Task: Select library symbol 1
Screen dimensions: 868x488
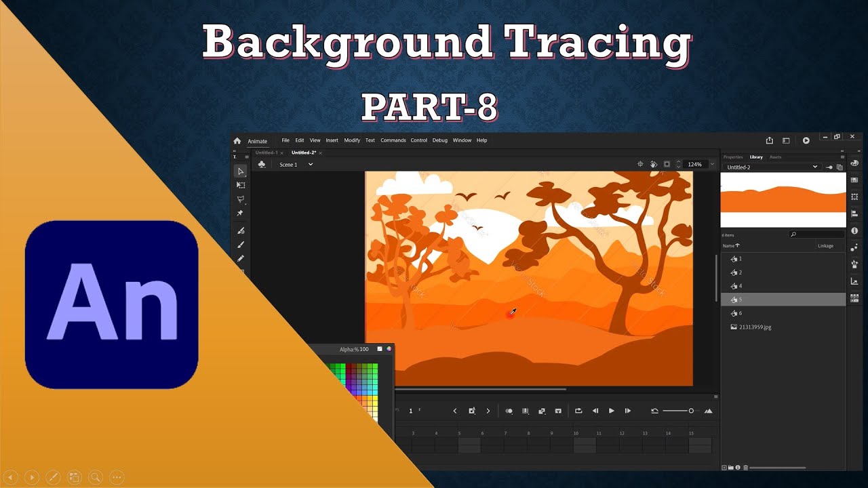Action: tap(783, 259)
